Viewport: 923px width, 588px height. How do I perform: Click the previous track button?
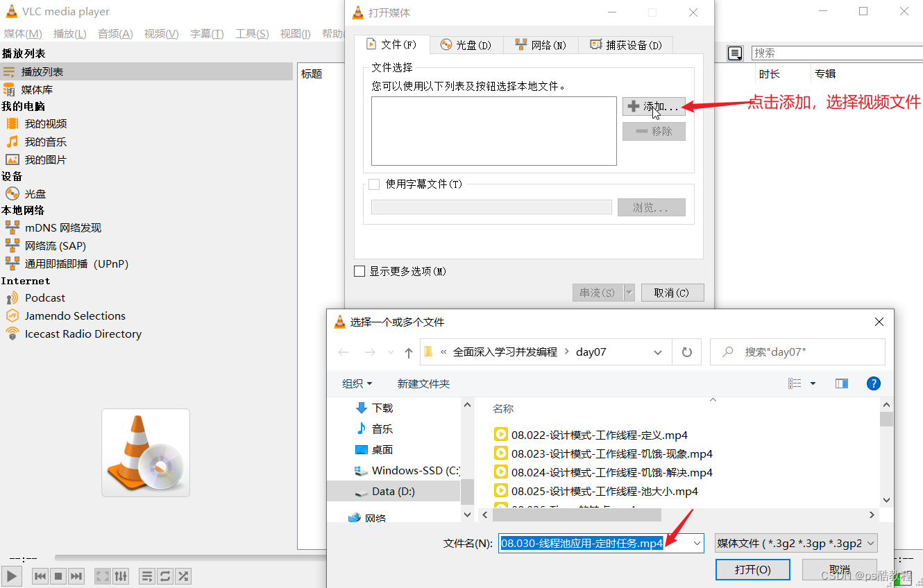click(40, 576)
